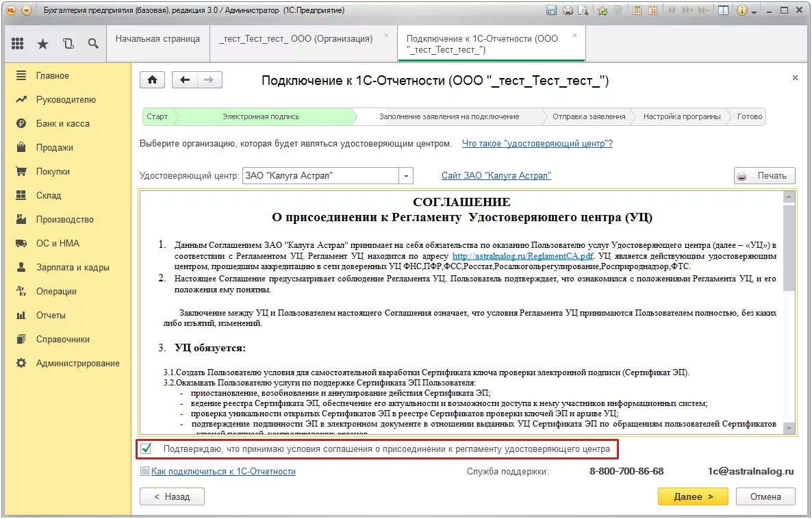Navigate forward with the right arrow button
812x519 pixels.
coord(210,79)
